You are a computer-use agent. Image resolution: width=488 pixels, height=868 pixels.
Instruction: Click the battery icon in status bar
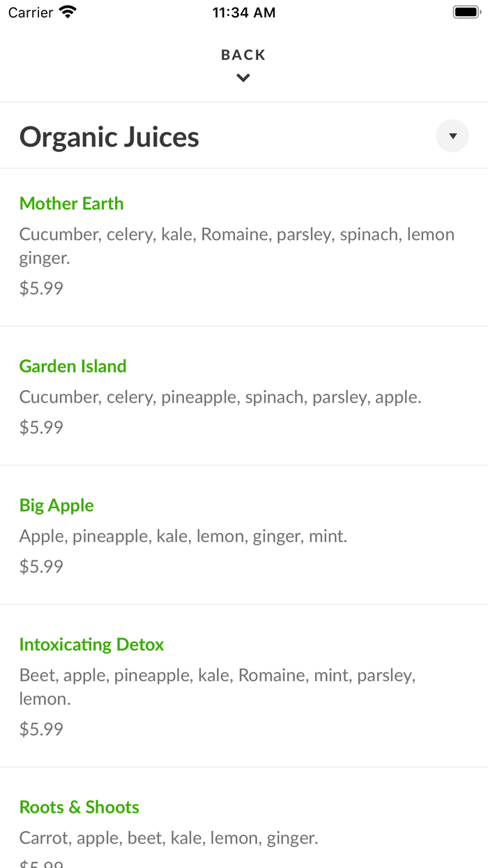pos(466,12)
